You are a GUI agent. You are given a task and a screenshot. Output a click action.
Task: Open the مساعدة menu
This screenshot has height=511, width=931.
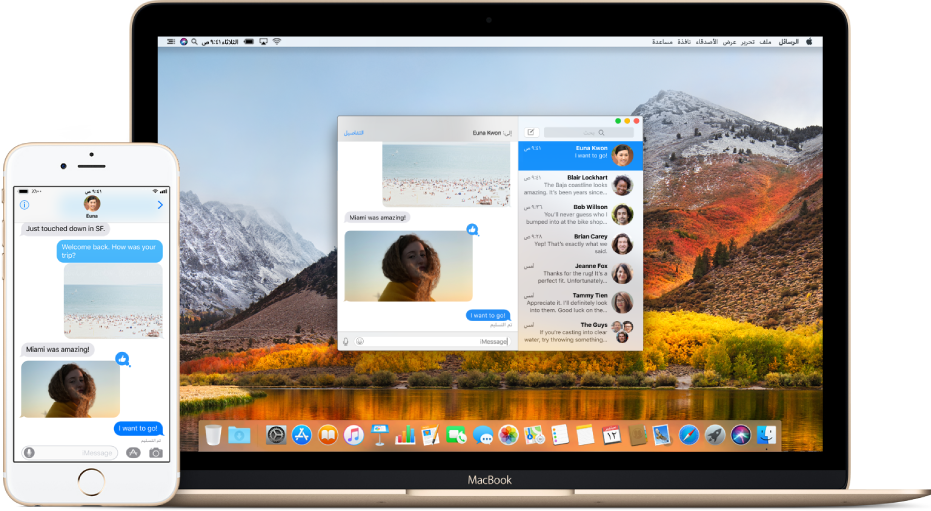point(662,42)
